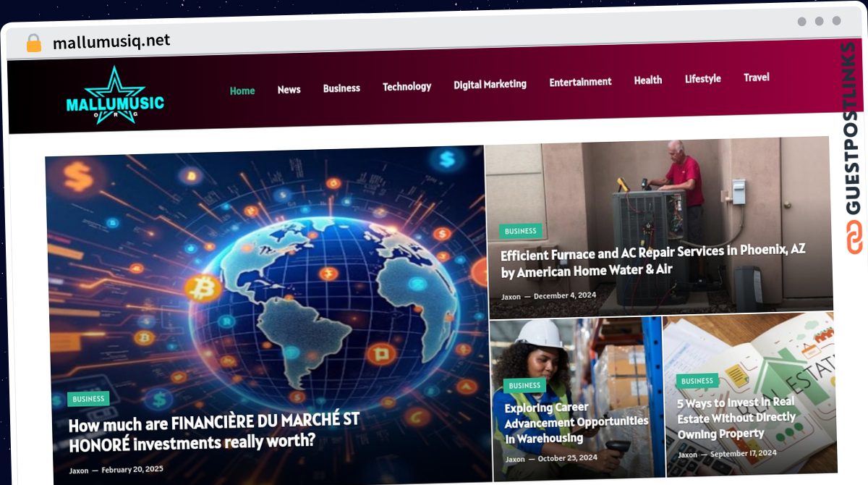Click the December 4, 2024 date
The width and height of the screenshot is (868, 485).
point(565,295)
